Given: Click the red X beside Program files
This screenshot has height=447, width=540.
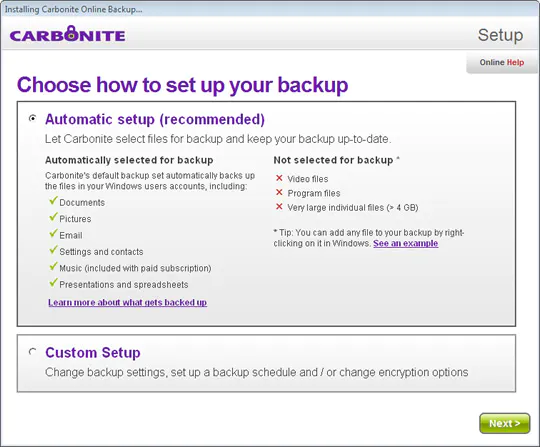Looking at the screenshot, I should click(x=279, y=192).
